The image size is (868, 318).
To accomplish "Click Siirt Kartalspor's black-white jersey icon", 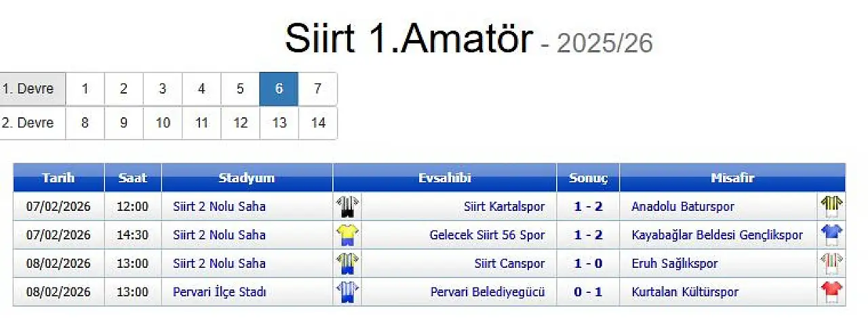I will [348, 206].
